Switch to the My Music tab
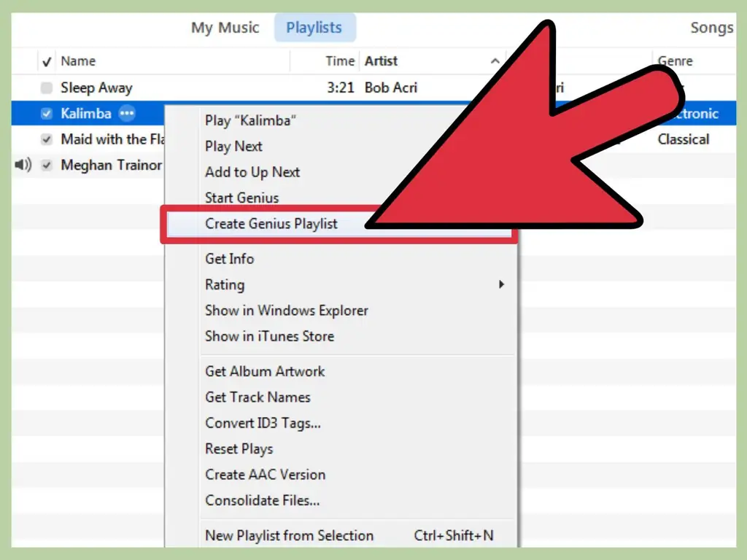This screenshot has width=747, height=560. click(225, 28)
